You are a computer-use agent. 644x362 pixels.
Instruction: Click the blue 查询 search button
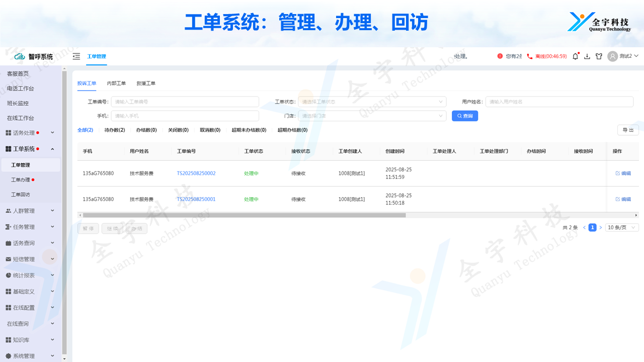pos(465,116)
